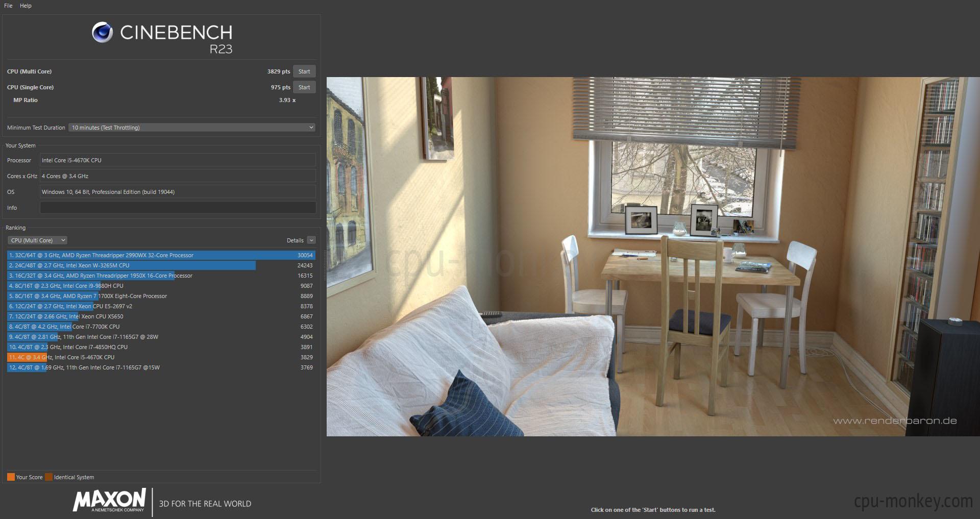
Task: Open the CPU (Multi Core) ranking dropdown
Action: click(37, 240)
